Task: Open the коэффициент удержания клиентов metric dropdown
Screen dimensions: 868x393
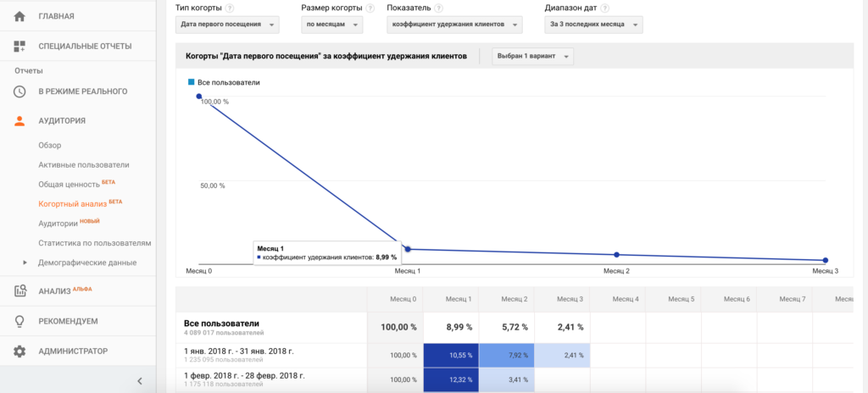Action: click(453, 25)
